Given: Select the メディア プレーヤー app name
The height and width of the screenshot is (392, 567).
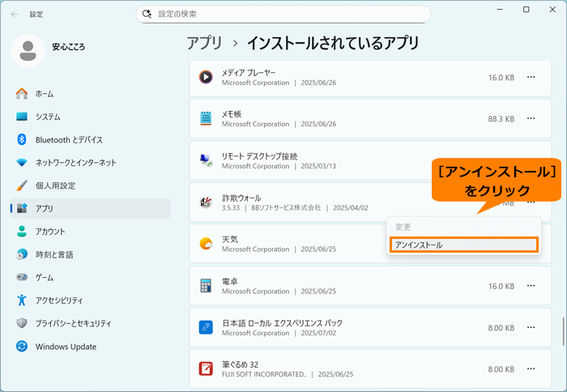Looking at the screenshot, I should pos(249,73).
